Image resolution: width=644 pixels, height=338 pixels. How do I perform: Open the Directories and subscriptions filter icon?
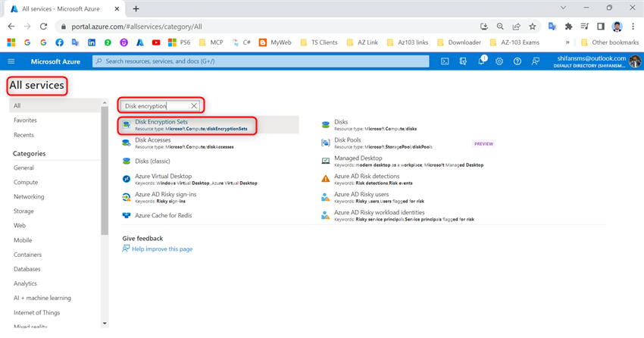coord(463,61)
